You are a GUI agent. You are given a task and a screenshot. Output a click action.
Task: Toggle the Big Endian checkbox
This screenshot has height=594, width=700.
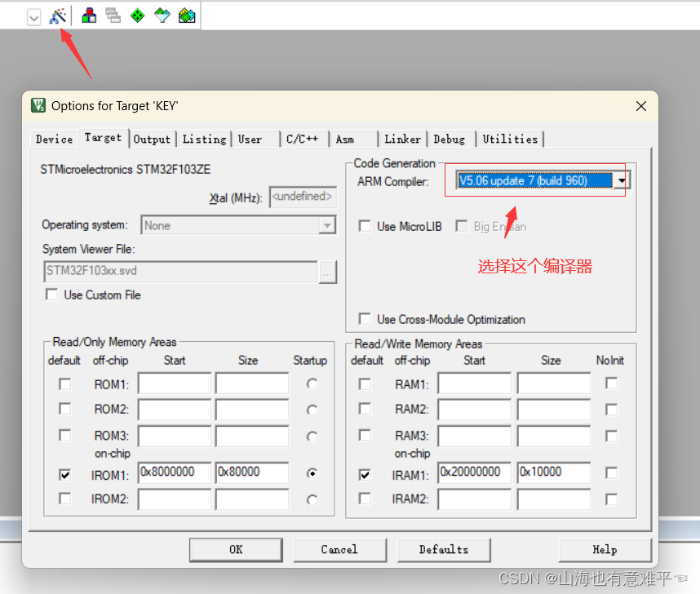pos(462,226)
